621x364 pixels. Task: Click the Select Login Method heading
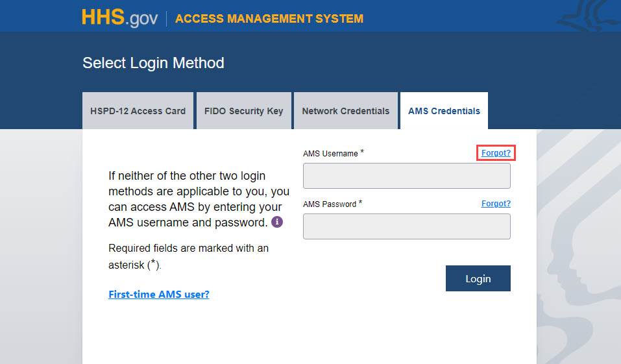[153, 63]
